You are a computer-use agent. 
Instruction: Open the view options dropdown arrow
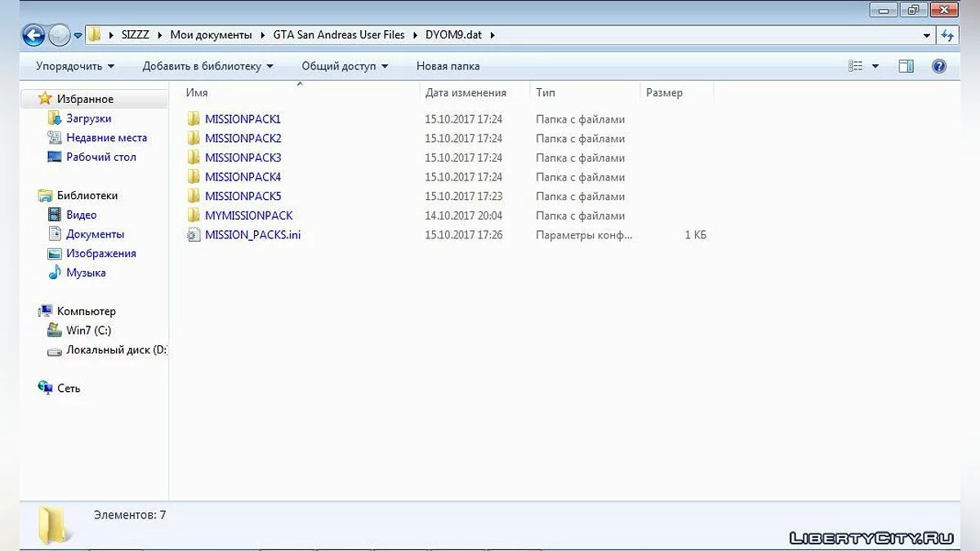coord(875,66)
